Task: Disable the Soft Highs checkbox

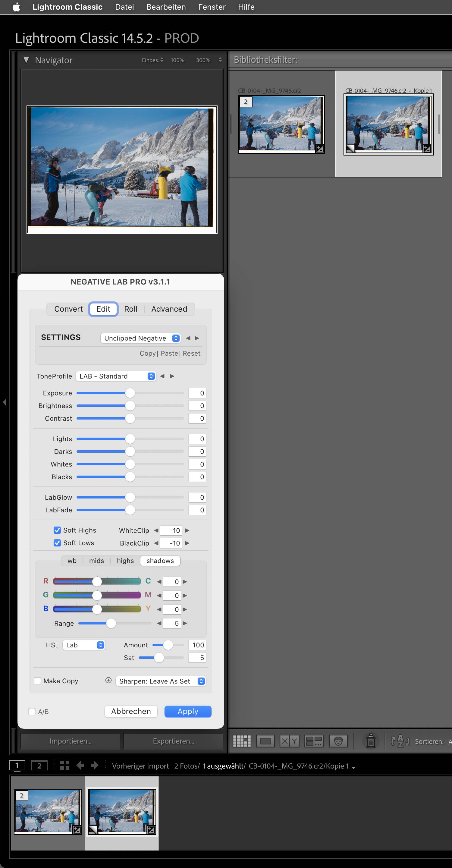Action: (x=57, y=530)
